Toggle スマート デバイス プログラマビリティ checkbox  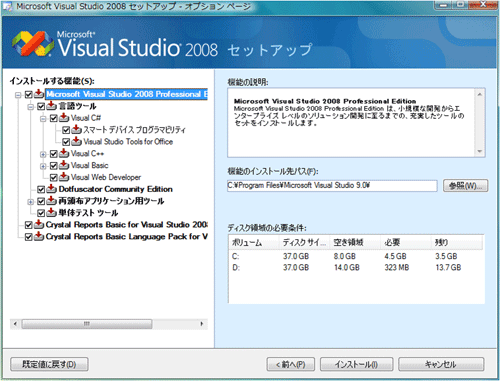[66, 130]
